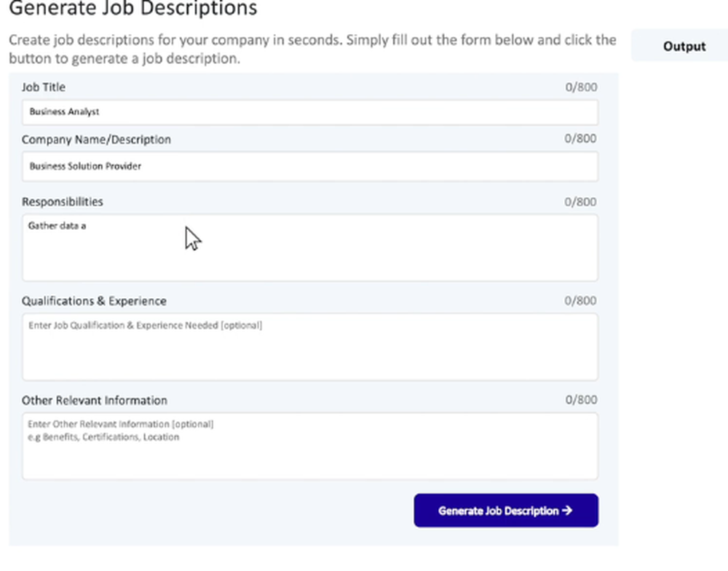Click the arrow icon on Generate button

568,511
